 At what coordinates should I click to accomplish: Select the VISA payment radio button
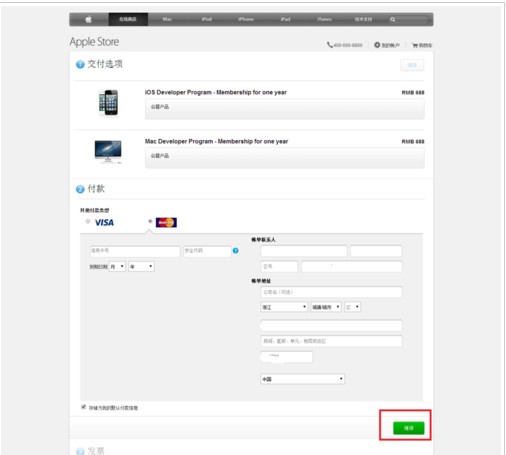tap(88, 221)
